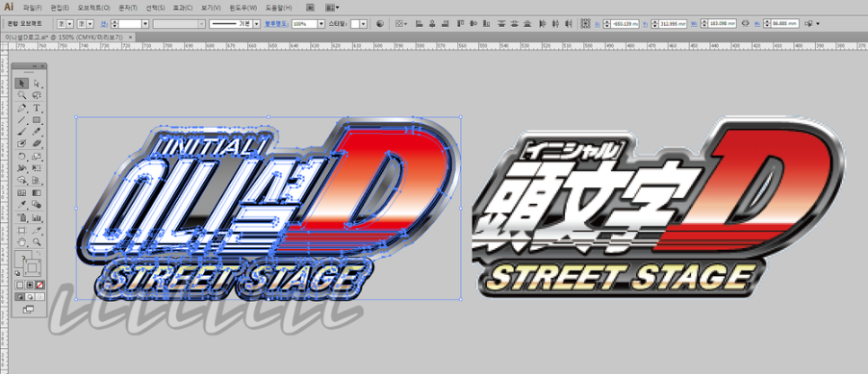Image resolution: width=868 pixels, height=374 pixels.
Task: Select the Rotate tool
Action: point(21,156)
